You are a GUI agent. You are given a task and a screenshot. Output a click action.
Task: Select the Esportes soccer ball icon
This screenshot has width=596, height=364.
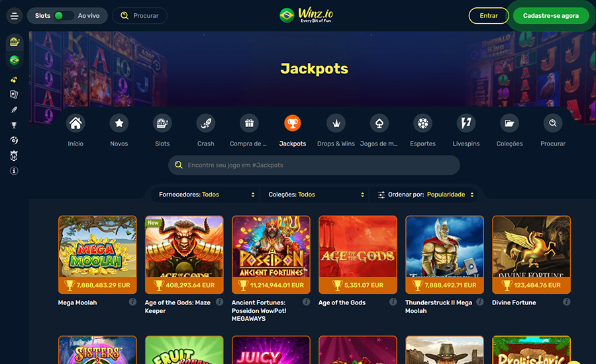click(422, 123)
